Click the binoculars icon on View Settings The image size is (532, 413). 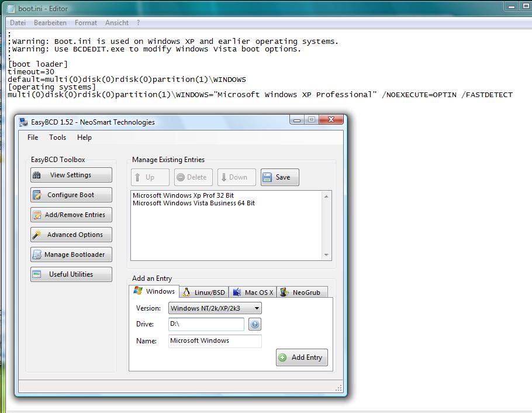pyautogui.click(x=37, y=175)
